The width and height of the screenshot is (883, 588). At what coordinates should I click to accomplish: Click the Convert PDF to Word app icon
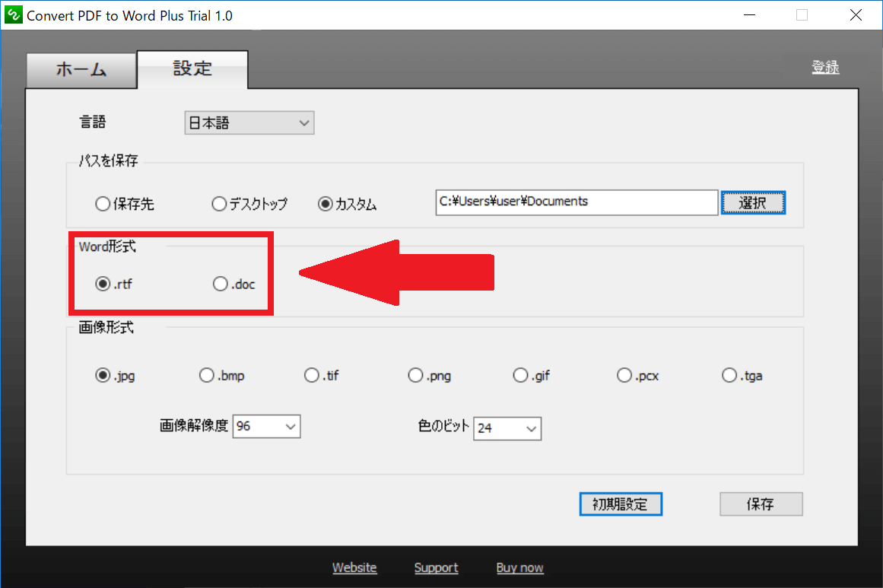[12, 14]
